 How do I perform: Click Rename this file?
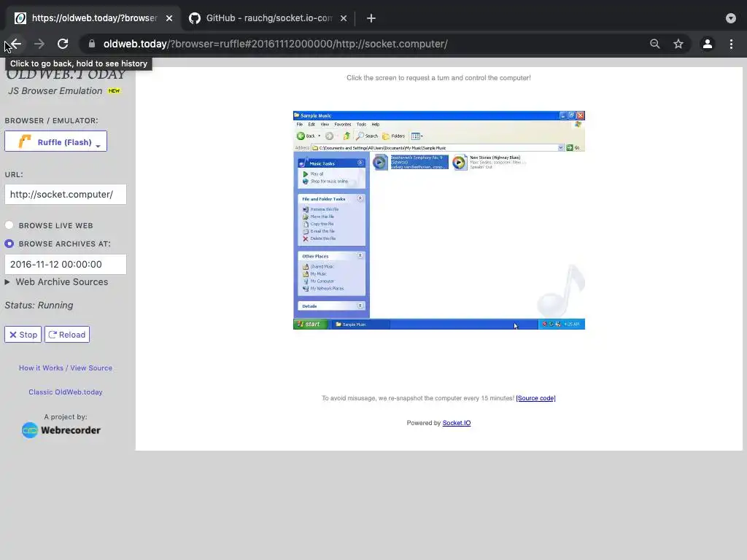click(321, 209)
